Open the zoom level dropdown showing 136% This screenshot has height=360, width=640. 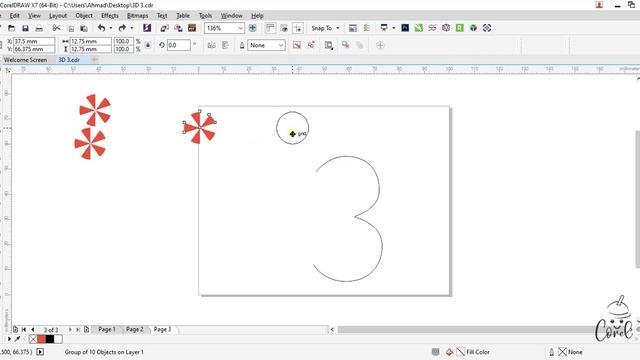(x=240, y=28)
